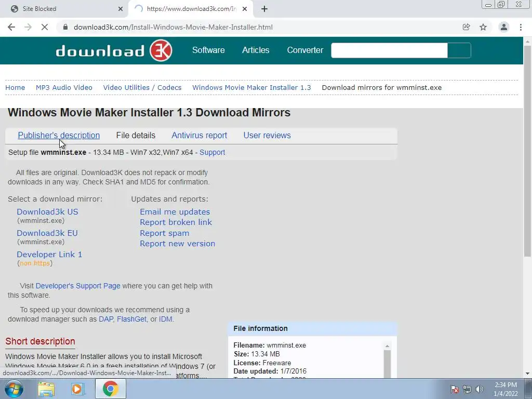Open Windows Explorer from taskbar
This screenshot has height=399, width=532.
46,389
